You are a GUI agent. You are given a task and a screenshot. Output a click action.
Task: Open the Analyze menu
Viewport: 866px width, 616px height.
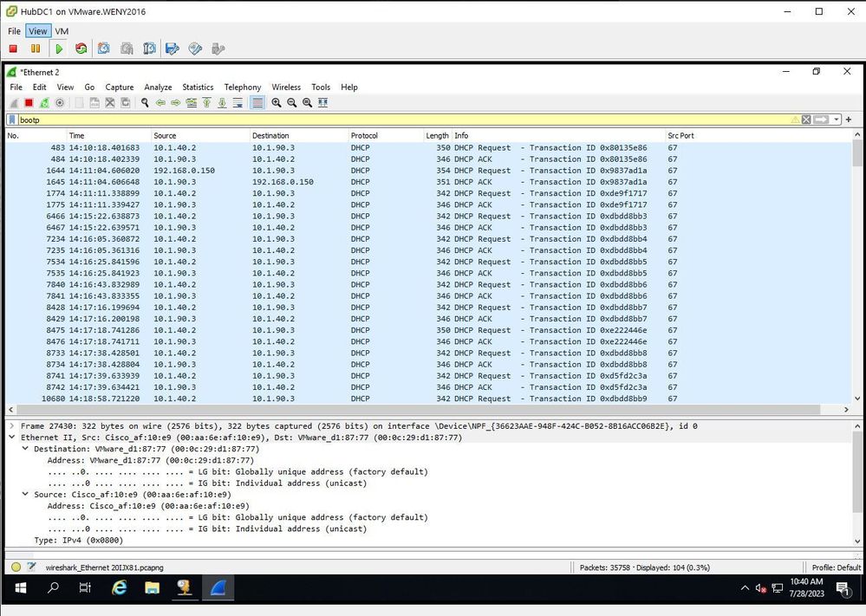158,88
